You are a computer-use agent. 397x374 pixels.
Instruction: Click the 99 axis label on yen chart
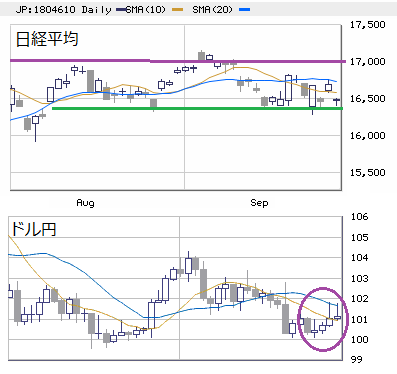pyautogui.click(x=356, y=360)
